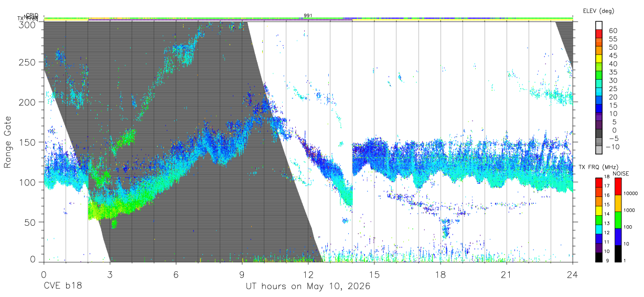Click the red 17–18 MHz TX FRQ swatch

pyautogui.click(x=598, y=182)
